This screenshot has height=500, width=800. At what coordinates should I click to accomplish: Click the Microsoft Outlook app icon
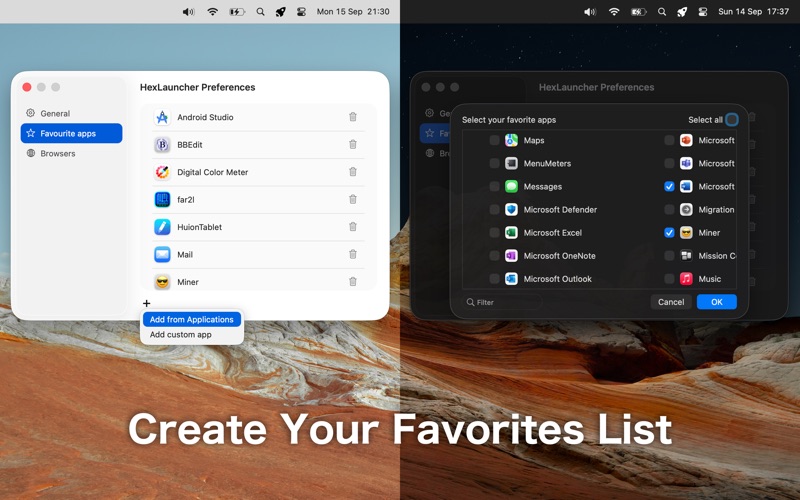[511, 279]
